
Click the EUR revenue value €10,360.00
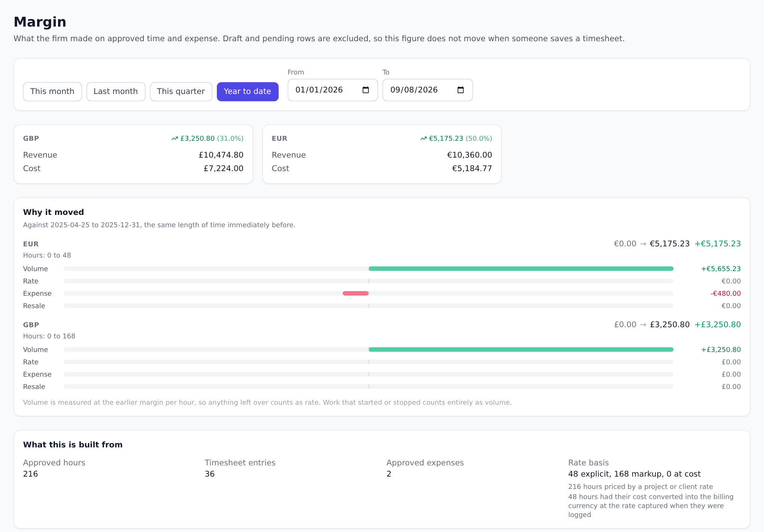[470, 155]
